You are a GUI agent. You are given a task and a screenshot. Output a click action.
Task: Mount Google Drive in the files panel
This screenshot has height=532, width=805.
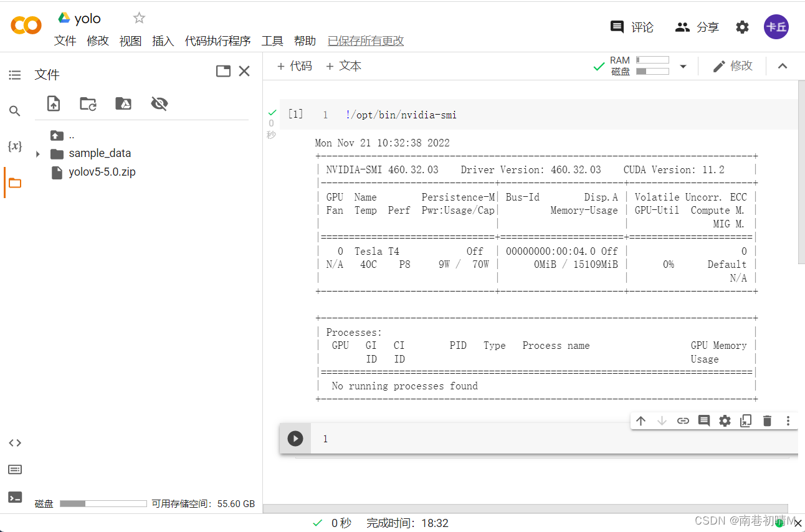pyautogui.click(x=123, y=103)
